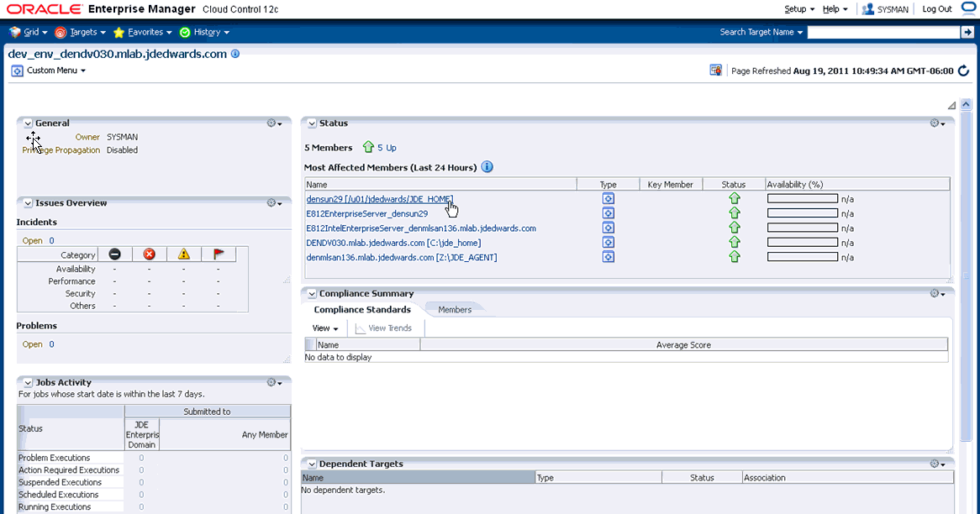Image resolution: width=980 pixels, height=514 pixels.
Task: Switch to the Members tab
Action: [x=455, y=310]
